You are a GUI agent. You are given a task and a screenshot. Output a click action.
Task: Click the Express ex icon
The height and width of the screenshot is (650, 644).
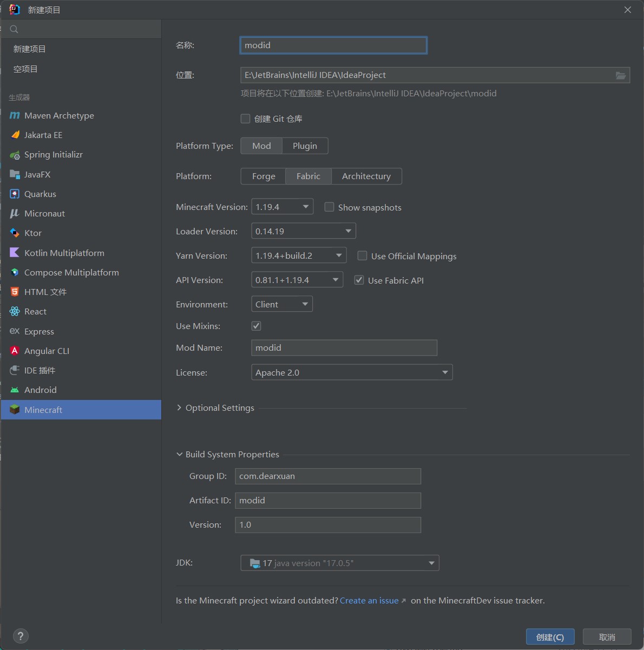point(15,331)
